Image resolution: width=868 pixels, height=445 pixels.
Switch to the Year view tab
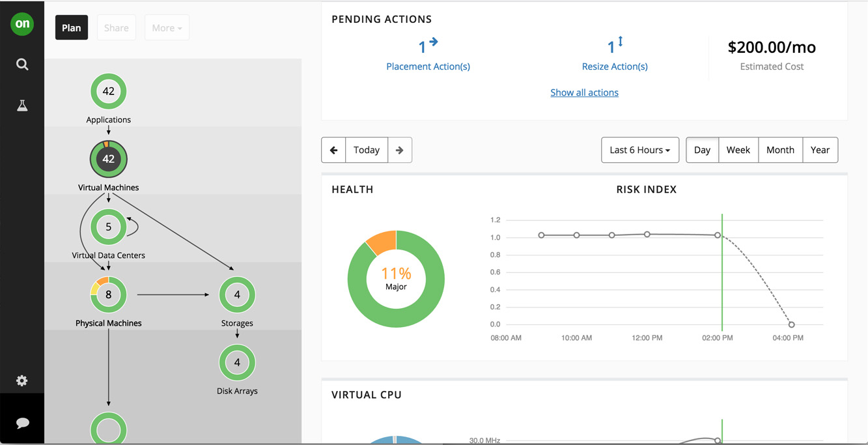(x=820, y=150)
